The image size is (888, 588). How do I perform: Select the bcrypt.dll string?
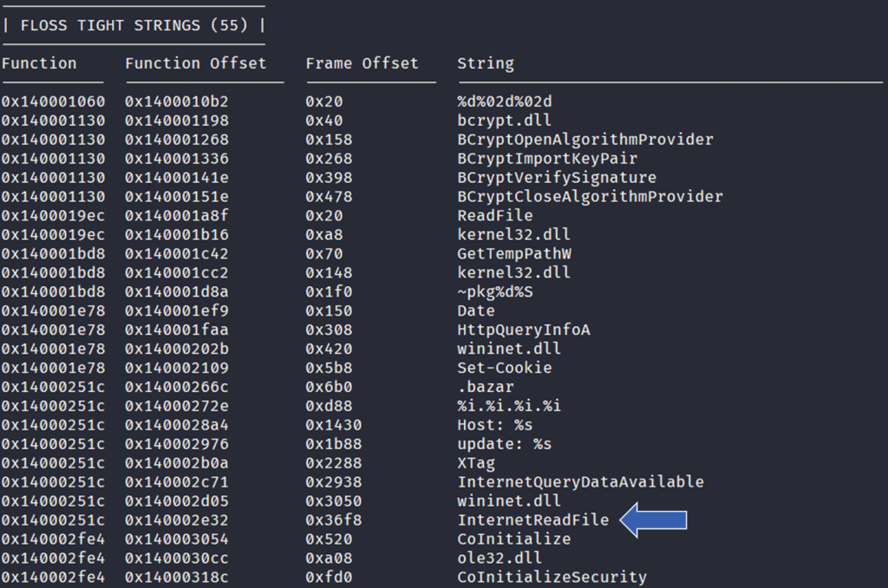[x=505, y=121]
